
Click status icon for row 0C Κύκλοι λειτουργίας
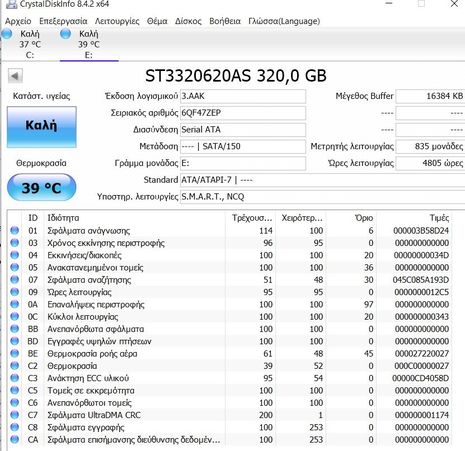14,316
